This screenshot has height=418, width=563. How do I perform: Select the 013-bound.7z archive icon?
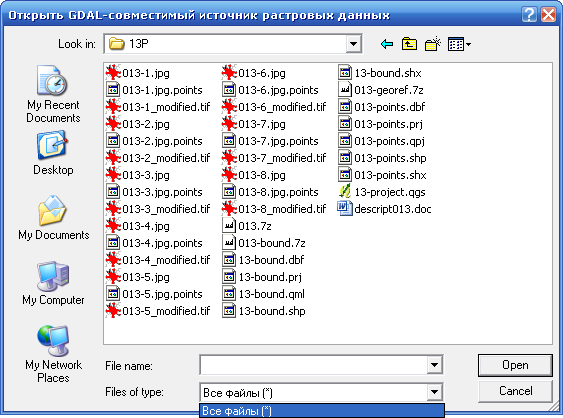coord(229,243)
